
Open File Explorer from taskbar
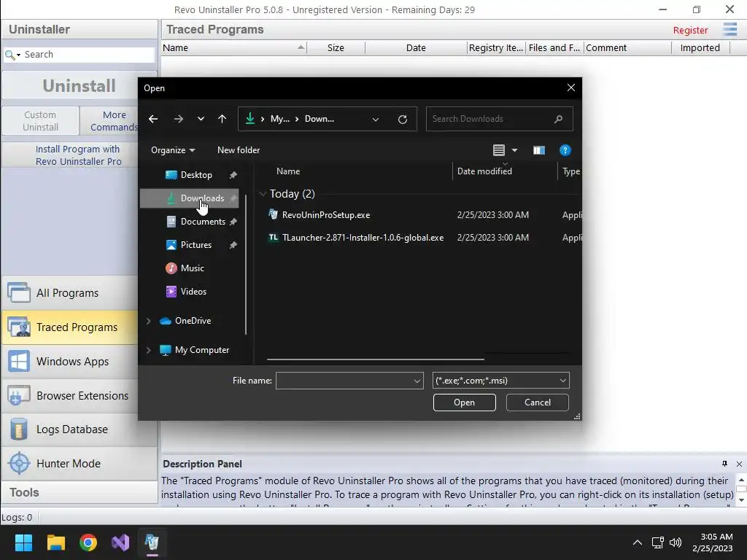pyautogui.click(x=55, y=542)
